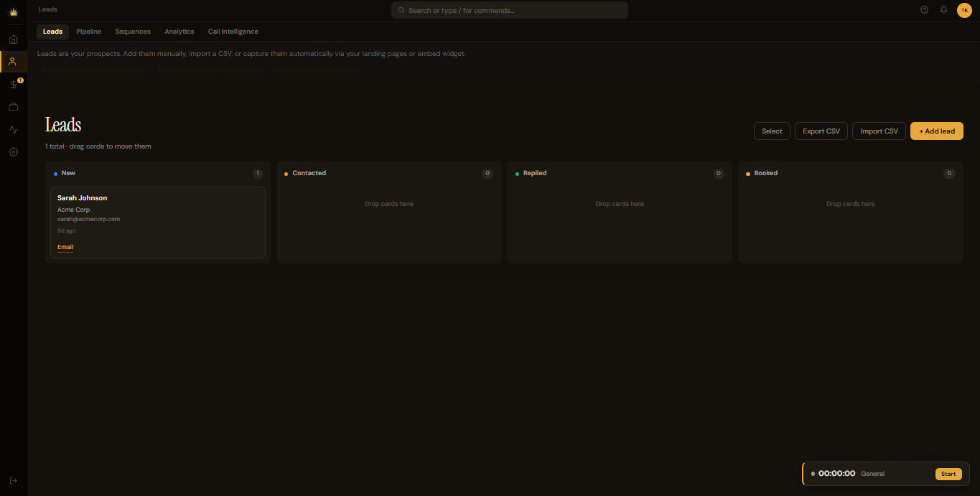Click Drop cards here in Booked column
The height and width of the screenshot is (496, 980).
851,204
